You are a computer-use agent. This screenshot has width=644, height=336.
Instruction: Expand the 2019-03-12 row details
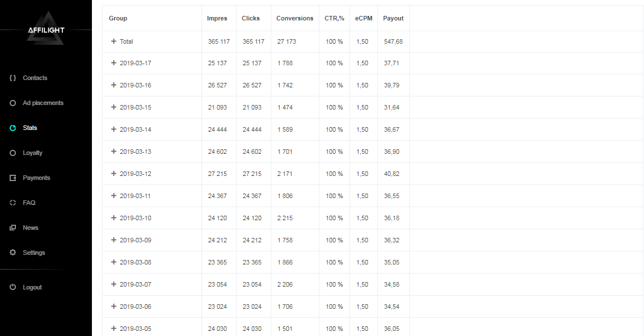[113, 174]
